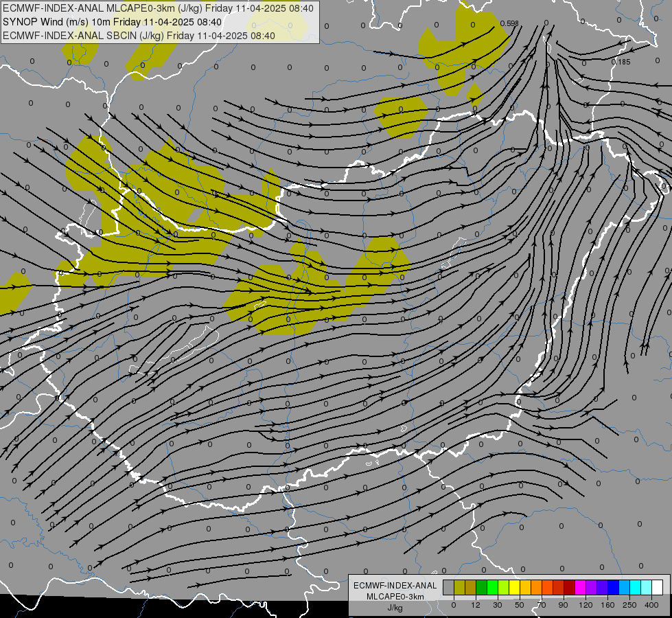
Task: Click the legend value 160
Action: [607, 605]
